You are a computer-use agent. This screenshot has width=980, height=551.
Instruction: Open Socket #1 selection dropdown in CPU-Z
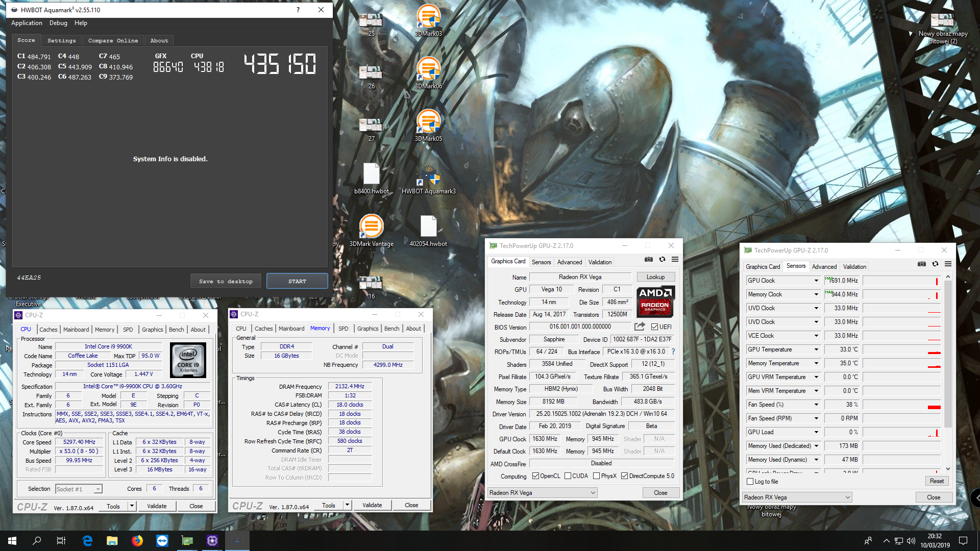tap(79, 489)
